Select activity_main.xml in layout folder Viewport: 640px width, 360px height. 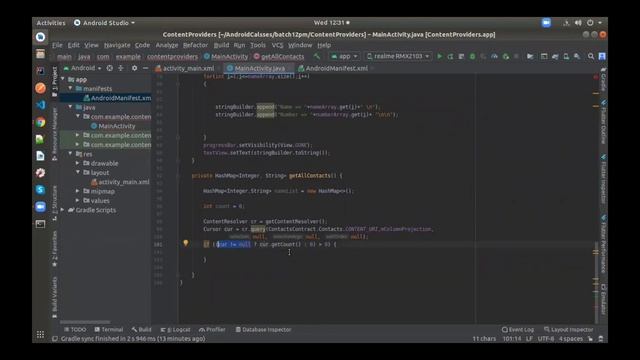(120, 182)
